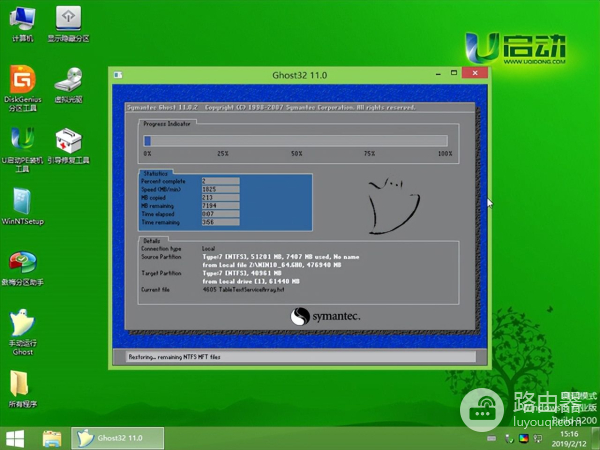Click the Percent complete value field

pyautogui.click(x=220, y=181)
